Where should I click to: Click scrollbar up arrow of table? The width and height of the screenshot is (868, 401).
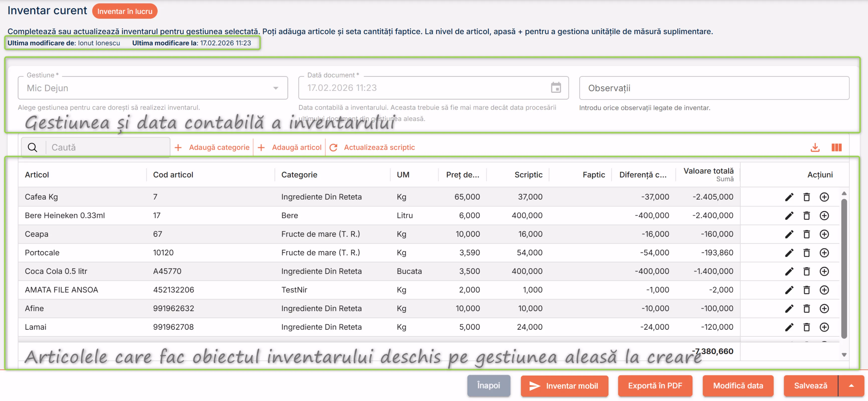tap(844, 193)
